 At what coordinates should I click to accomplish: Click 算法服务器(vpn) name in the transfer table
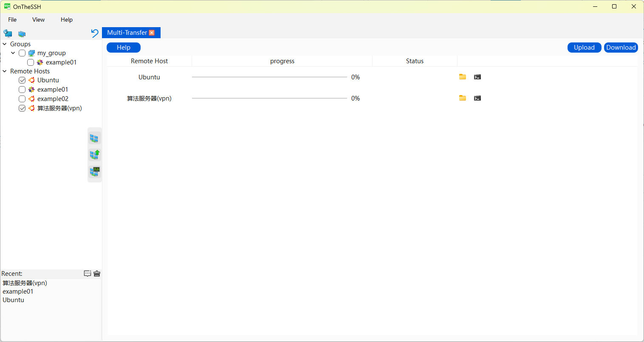(x=149, y=98)
